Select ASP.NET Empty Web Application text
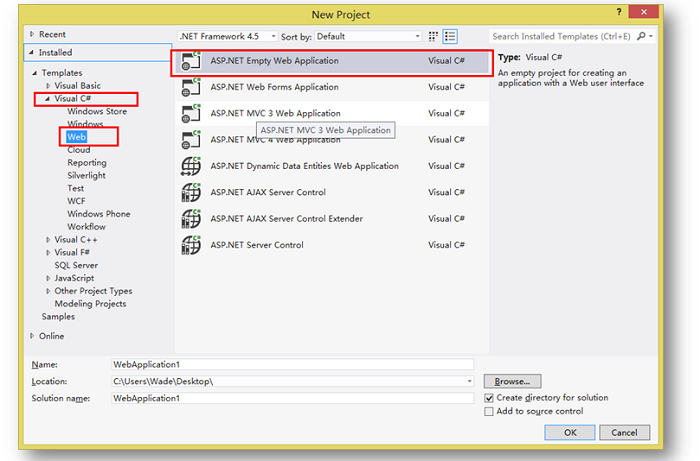The height and width of the screenshot is (461, 700). click(x=274, y=61)
